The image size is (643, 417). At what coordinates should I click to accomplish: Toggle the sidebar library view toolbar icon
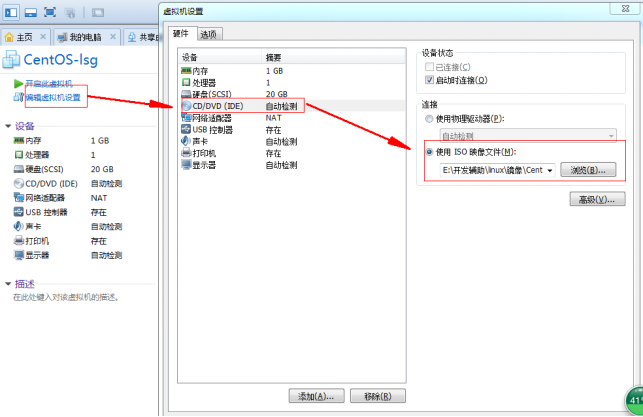[11, 12]
